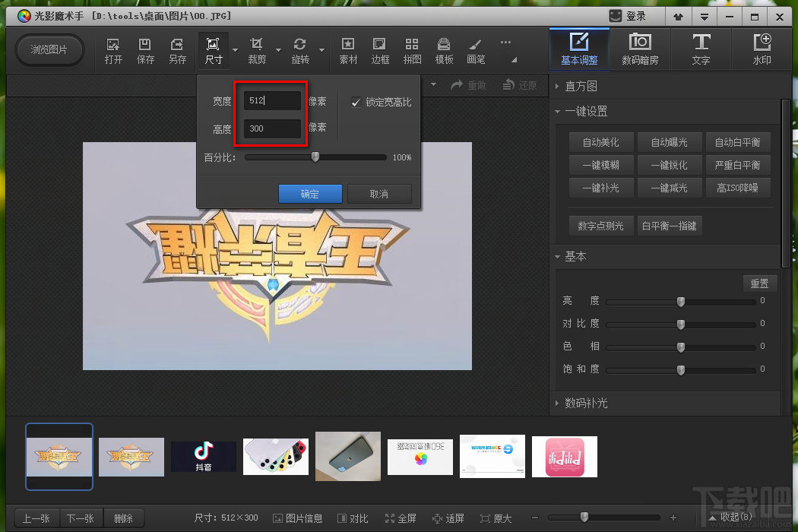The image size is (798, 532).
Task: Click the 删除 delete button
Action: point(123,519)
